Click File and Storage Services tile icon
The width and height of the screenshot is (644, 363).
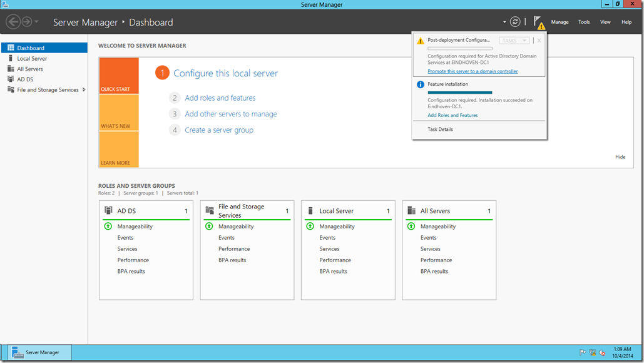coord(210,210)
